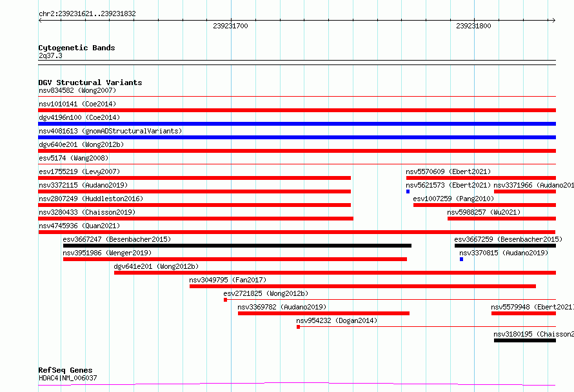Open variant esv1755219 (Levy2007)
Viewport: 574px width, 392px height.
(79, 171)
